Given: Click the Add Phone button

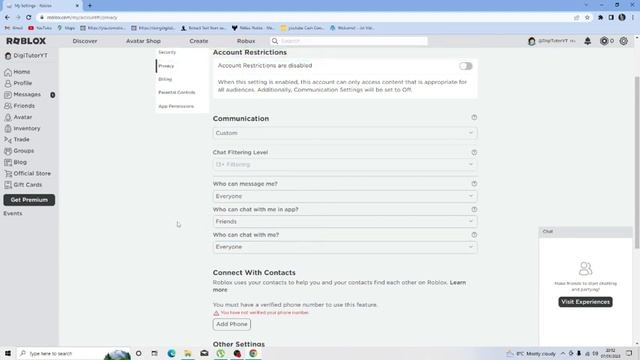Looking at the screenshot, I should pyautogui.click(x=232, y=324).
